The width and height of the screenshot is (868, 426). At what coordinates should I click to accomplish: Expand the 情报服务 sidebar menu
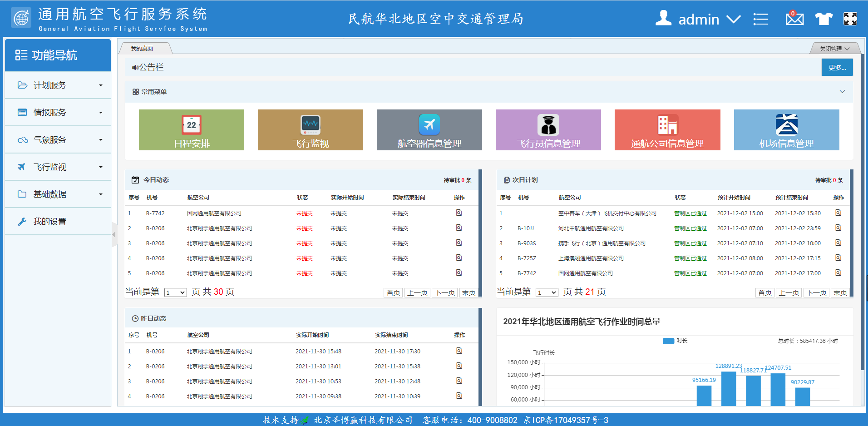[58, 113]
